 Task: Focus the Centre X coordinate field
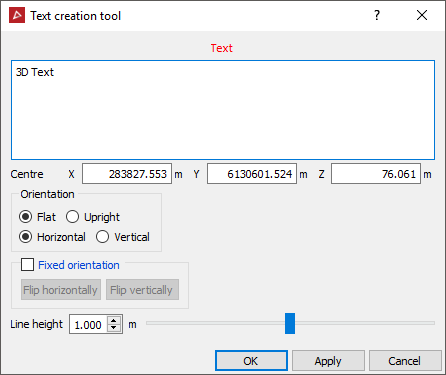[x=127, y=174]
